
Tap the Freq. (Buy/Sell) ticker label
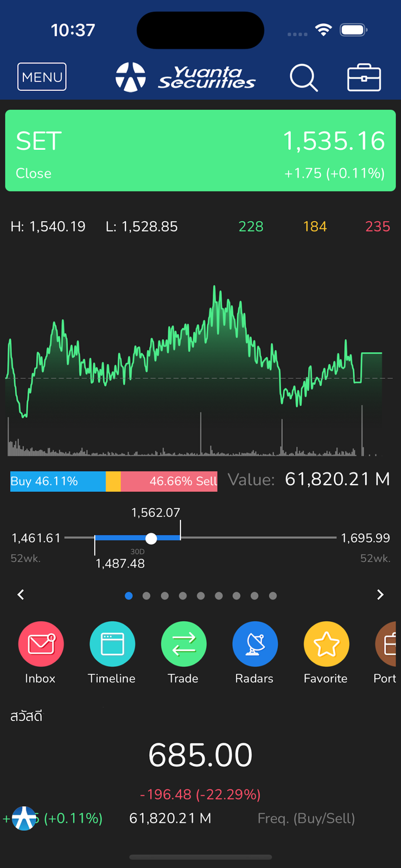pyautogui.click(x=306, y=818)
